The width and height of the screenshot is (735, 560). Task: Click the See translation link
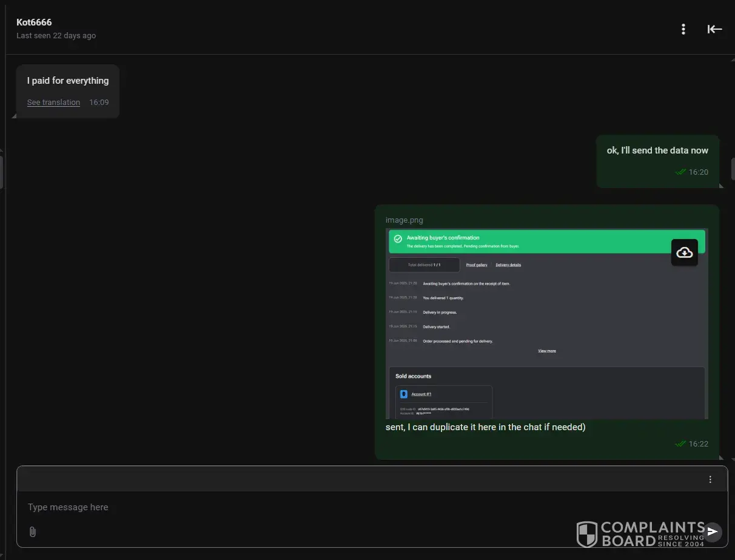pyautogui.click(x=53, y=103)
